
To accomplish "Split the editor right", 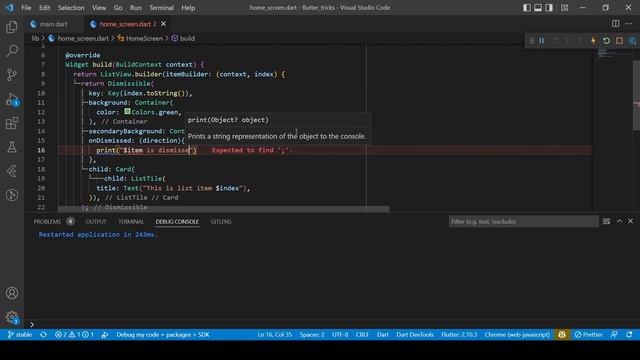I will [x=616, y=24].
